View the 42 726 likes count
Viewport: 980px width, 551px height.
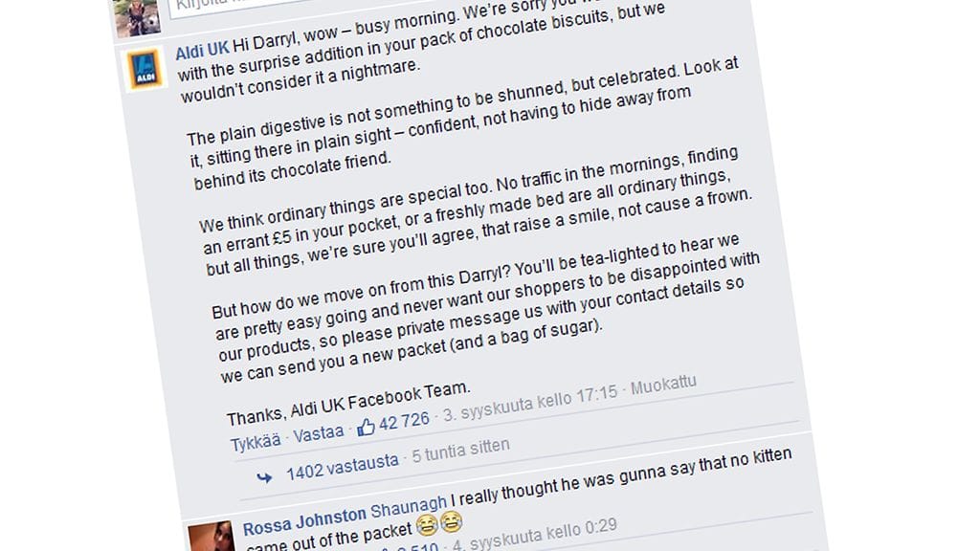click(x=404, y=422)
